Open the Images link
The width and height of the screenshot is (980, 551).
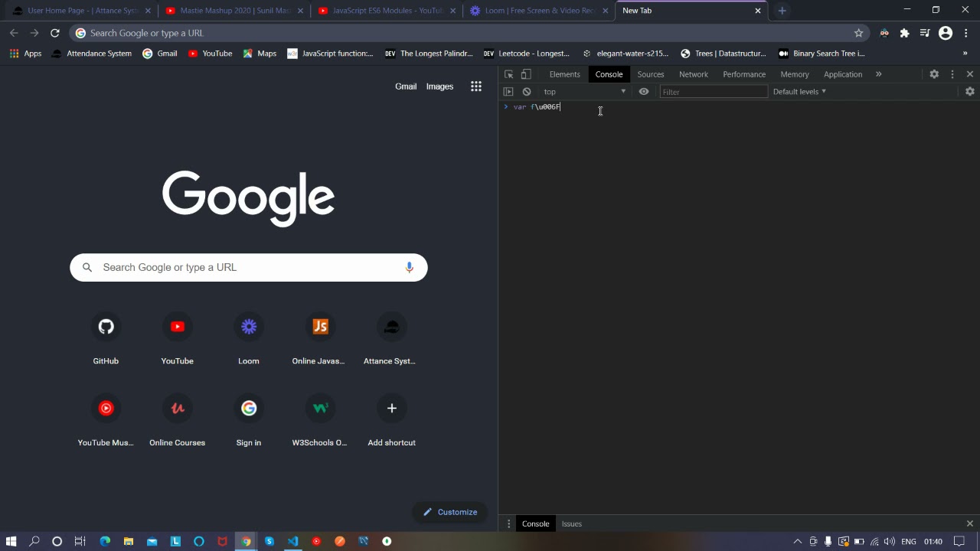(439, 86)
